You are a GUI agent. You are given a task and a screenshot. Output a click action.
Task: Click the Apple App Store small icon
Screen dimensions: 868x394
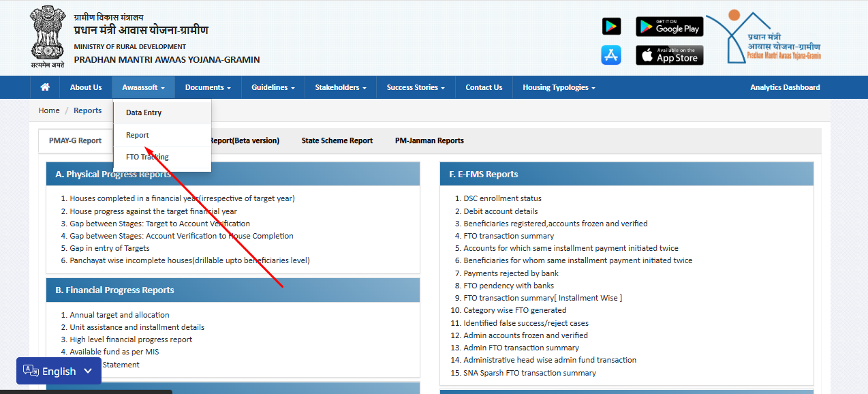[x=611, y=55]
